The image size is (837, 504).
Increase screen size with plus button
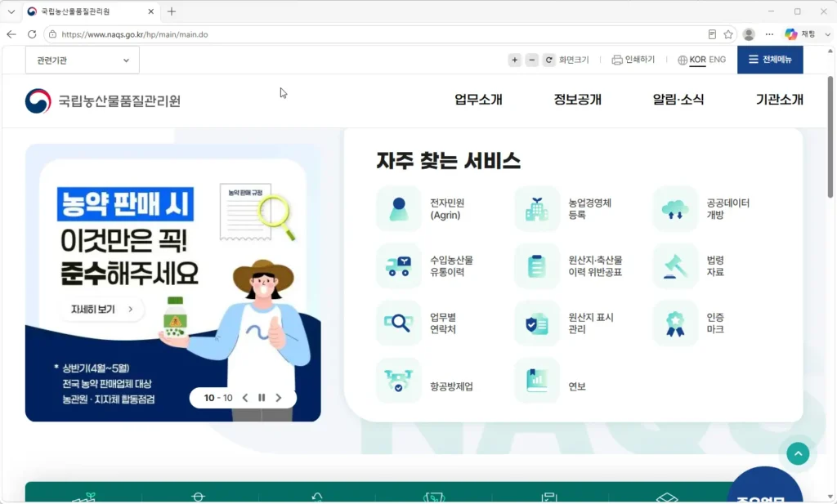(515, 60)
